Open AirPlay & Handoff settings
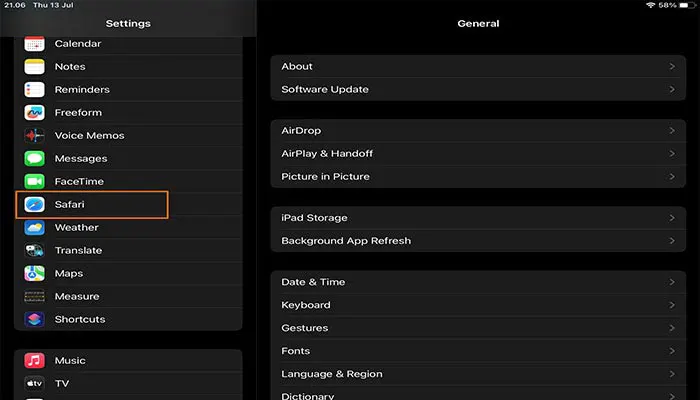 pos(327,154)
